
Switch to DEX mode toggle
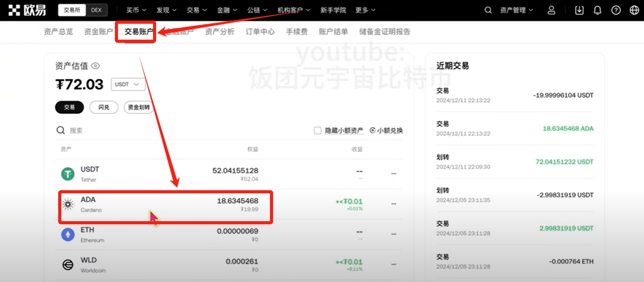point(96,10)
